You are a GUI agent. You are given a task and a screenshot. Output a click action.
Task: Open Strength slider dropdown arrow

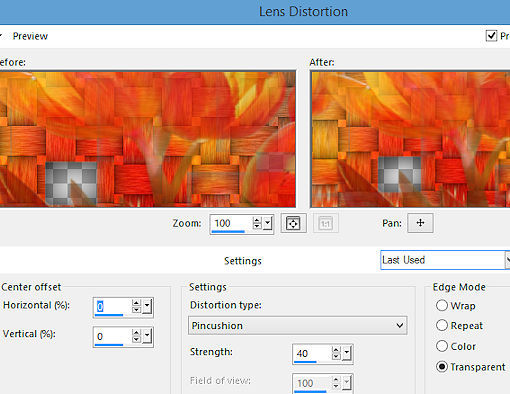click(347, 353)
